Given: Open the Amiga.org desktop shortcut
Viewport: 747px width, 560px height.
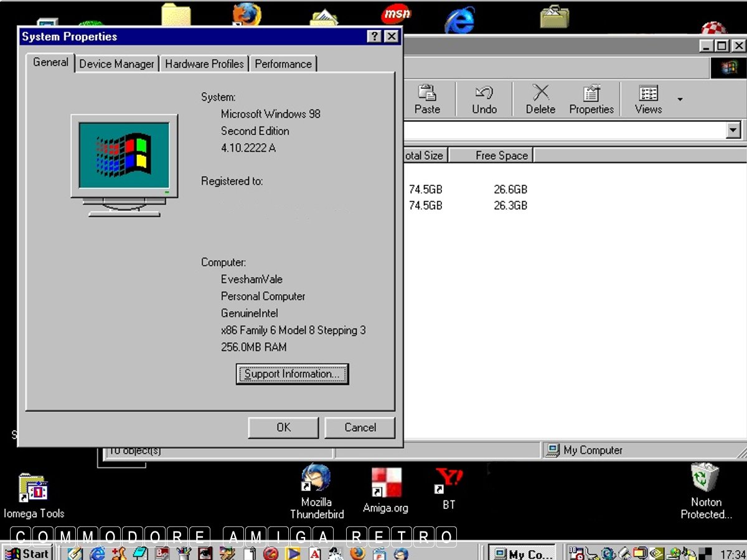Looking at the screenshot, I should point(386,483).
